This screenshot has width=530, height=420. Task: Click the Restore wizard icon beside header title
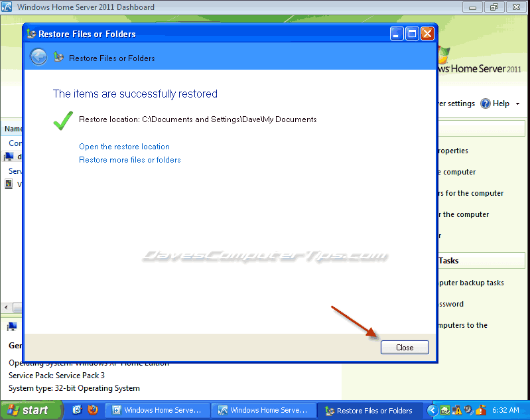(59, 57)
